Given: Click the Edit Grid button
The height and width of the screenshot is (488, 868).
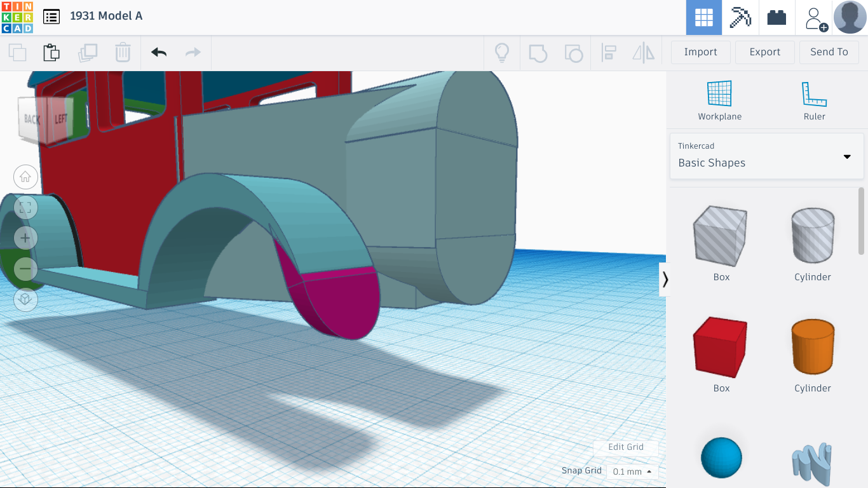Looking at the screenshot, I should pyautogui.click(x=626, y=447).
